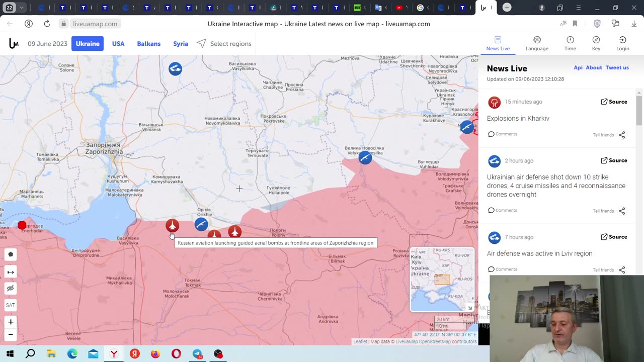Open OpenStreetMap contributors link
The image size is (644, 362).
click(x=435, y=342)
